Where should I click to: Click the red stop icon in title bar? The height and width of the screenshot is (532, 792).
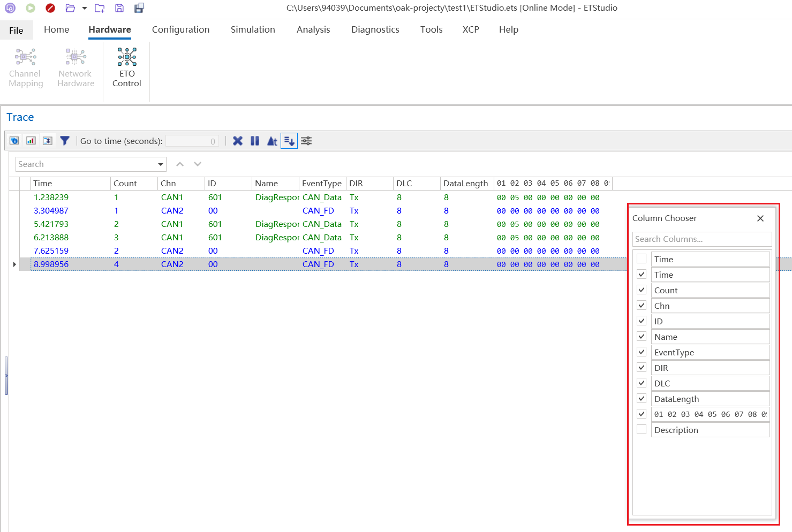tap(50, 8)
